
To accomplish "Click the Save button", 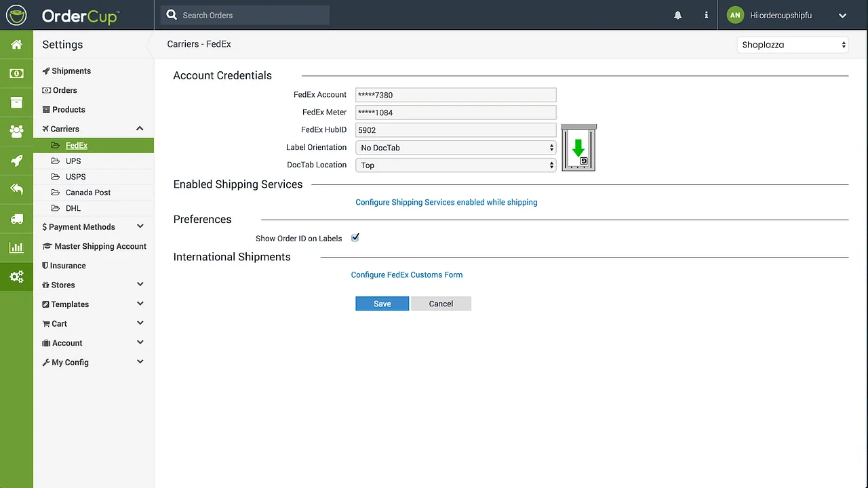I will click(x=382, y=304).
